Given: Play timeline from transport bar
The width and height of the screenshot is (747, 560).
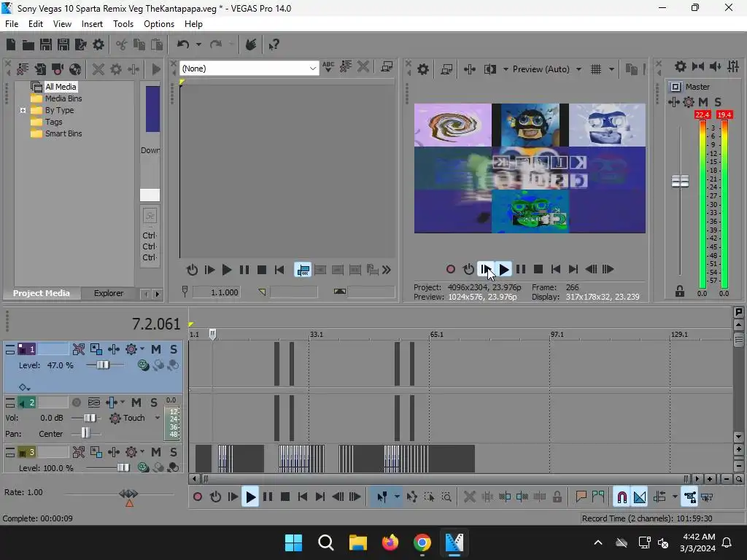Looking at the screenshot, I should point(250,497).
